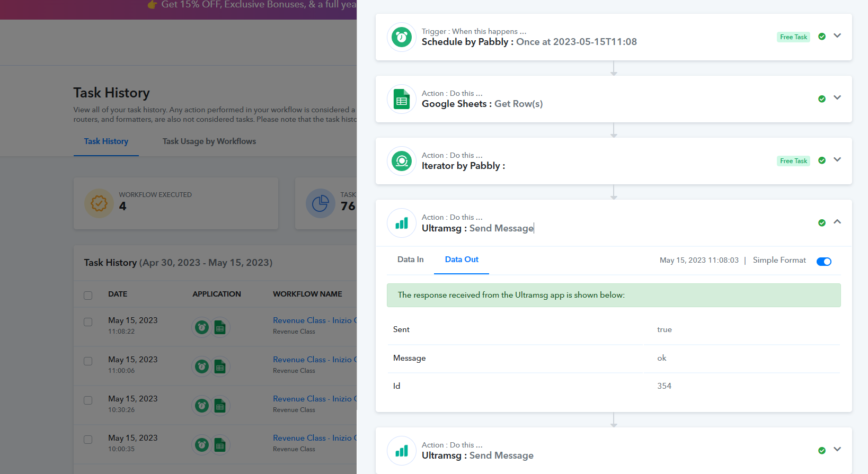Click schedule icon in the 11:00:06 row
Viewport: 868px width, 474px height.
click(x=202, y=366)
